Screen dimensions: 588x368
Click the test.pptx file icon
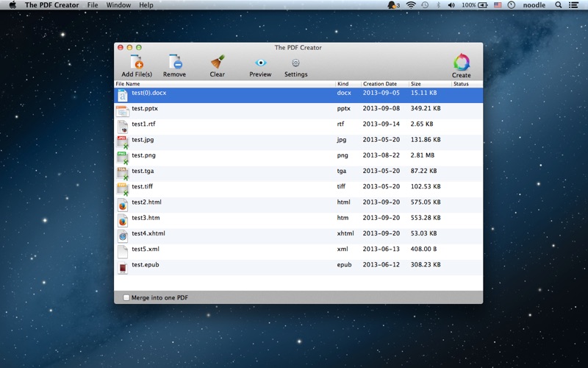coord(122,111)
